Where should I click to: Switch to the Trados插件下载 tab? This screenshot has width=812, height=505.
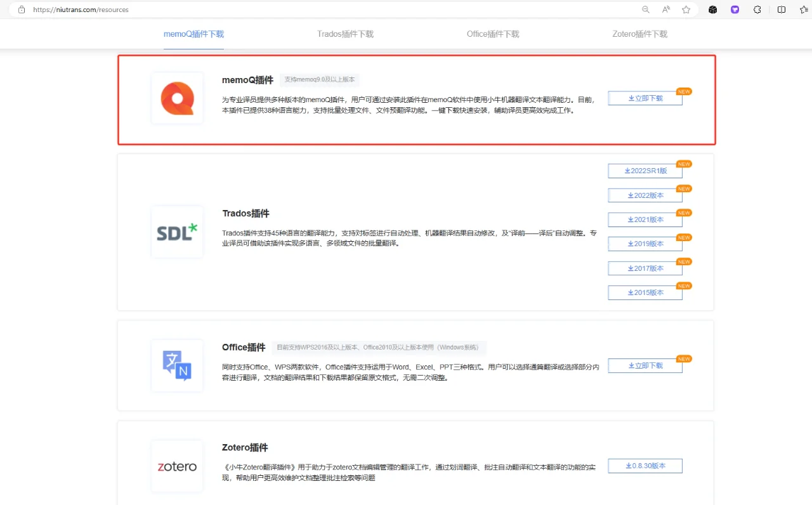(344, 34)
